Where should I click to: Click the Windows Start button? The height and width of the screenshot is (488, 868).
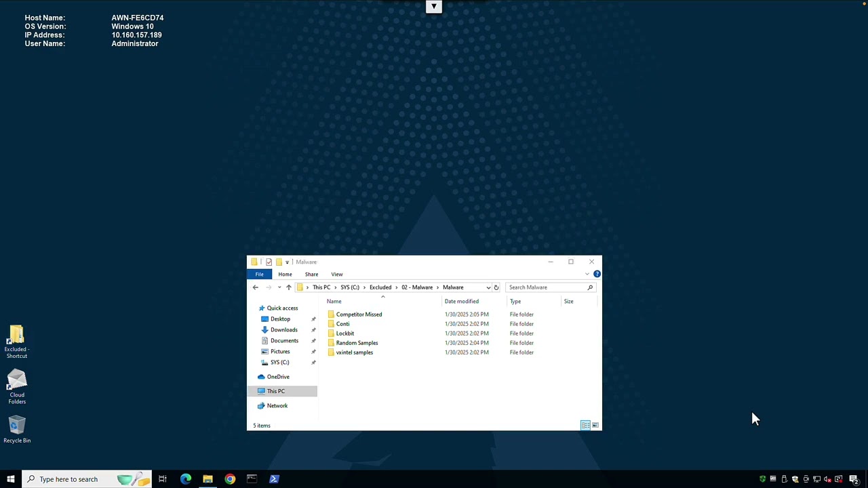(11, 479)
